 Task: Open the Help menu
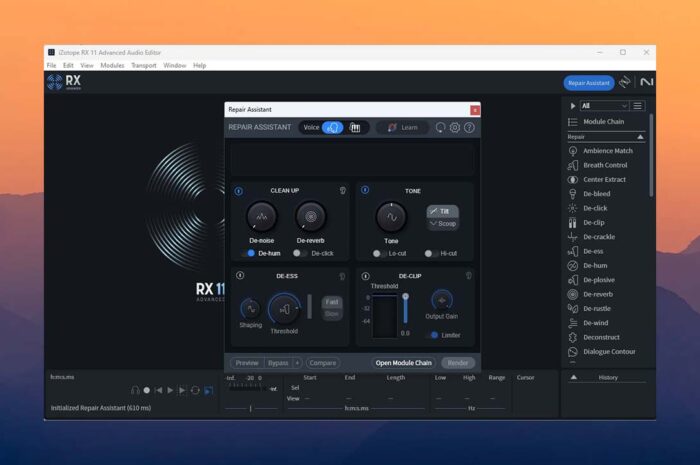[x=200, y=65]
